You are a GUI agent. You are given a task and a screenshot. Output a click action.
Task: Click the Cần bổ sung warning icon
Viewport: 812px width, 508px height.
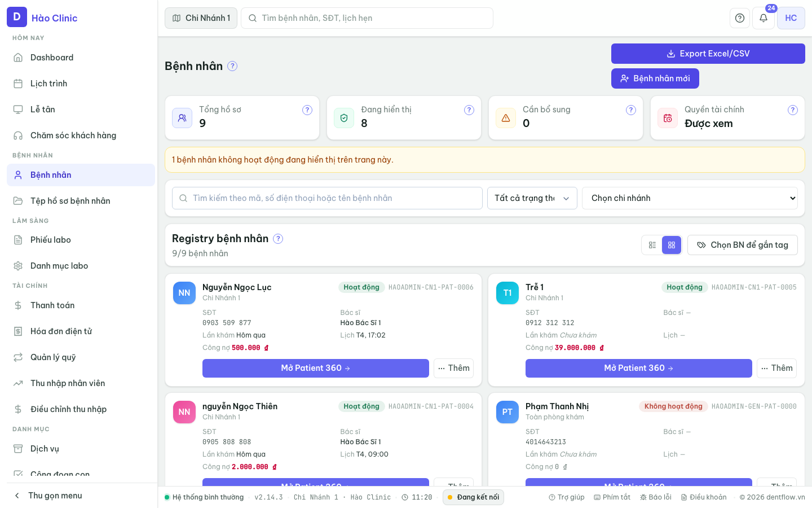click(506, 118)
